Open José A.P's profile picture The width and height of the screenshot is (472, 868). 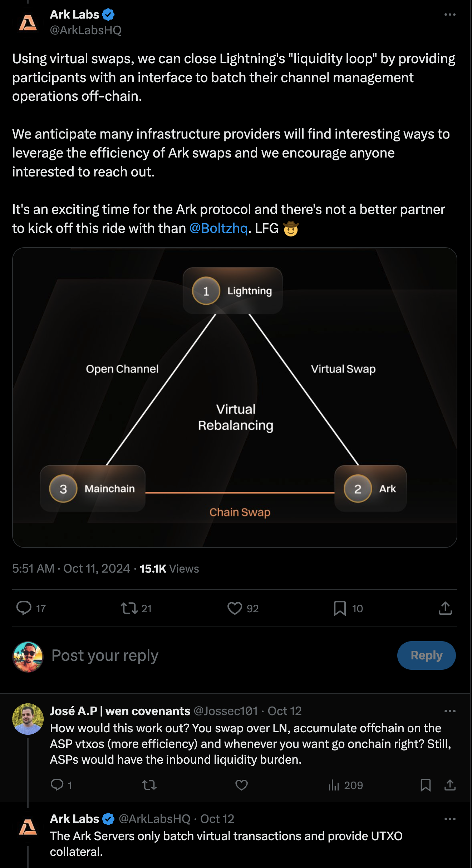coord(28,719)
